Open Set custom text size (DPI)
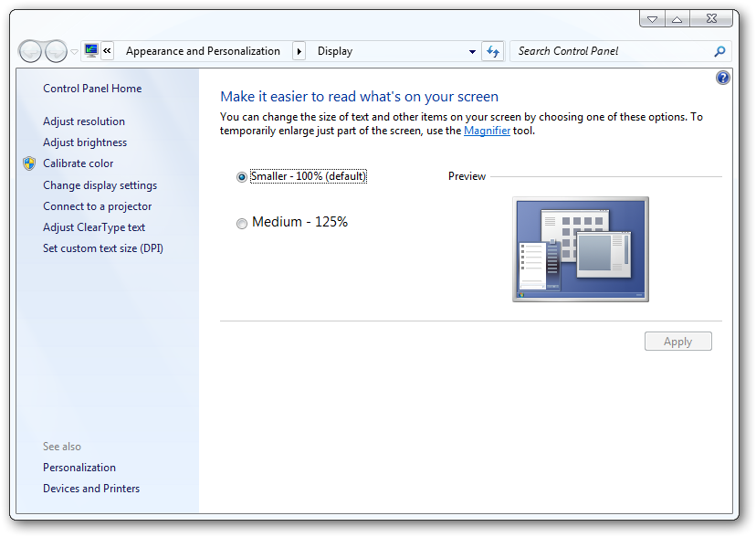The image size is (756, 537). coord(103,248)
